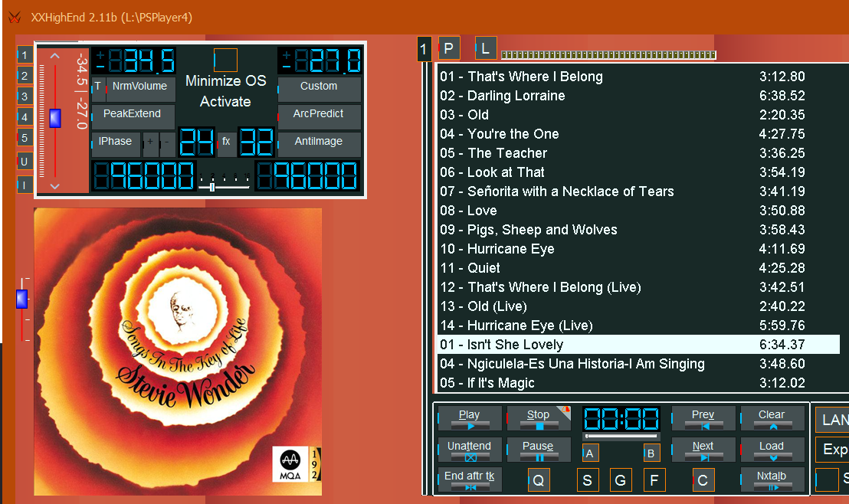Click the minus button beside IPhase

[x=167, y=144]
